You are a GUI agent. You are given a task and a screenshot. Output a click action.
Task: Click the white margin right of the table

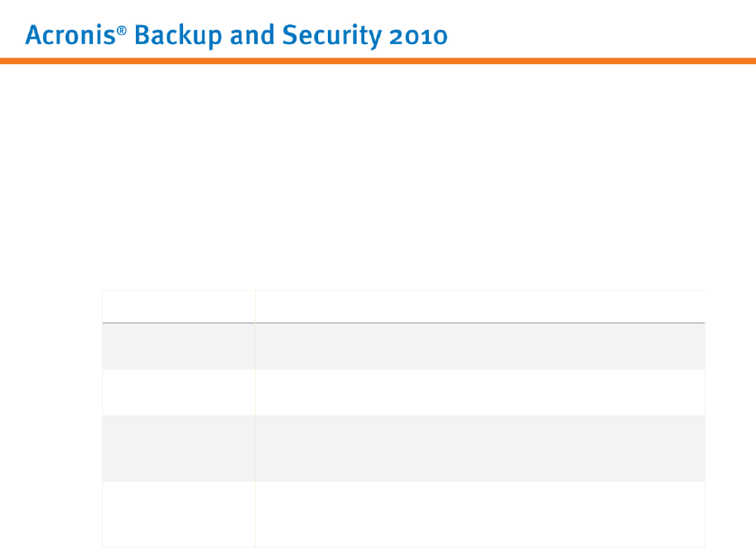click(731, 415)
